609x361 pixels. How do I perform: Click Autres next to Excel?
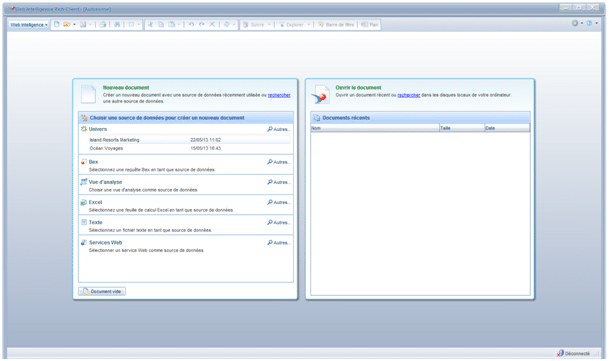(x=279, y=202)
